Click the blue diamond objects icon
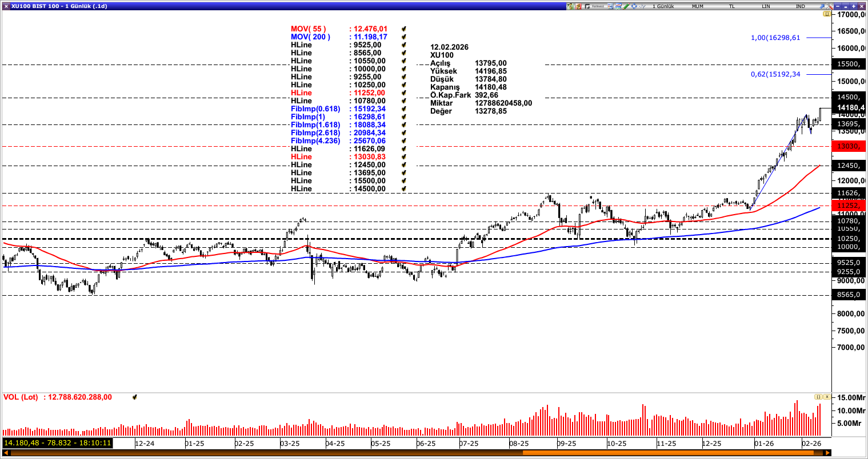868x459 pixels. (x=634, y=6)
